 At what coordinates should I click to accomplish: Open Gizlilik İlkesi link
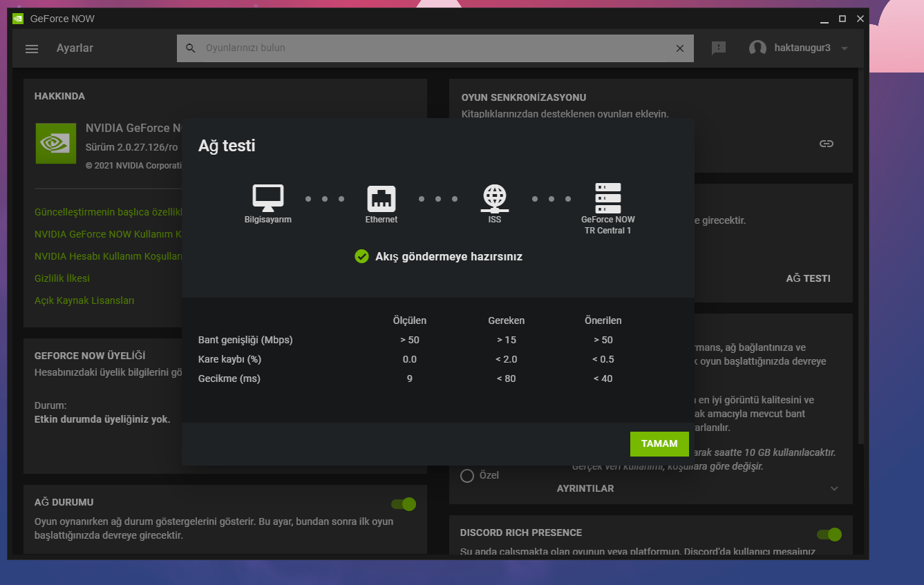click(62, 278)
